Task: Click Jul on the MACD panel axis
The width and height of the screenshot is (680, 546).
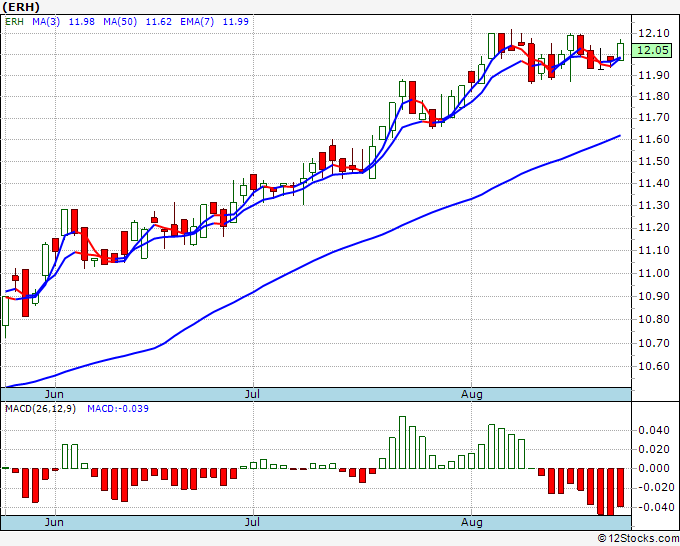Action: (252, 522)
